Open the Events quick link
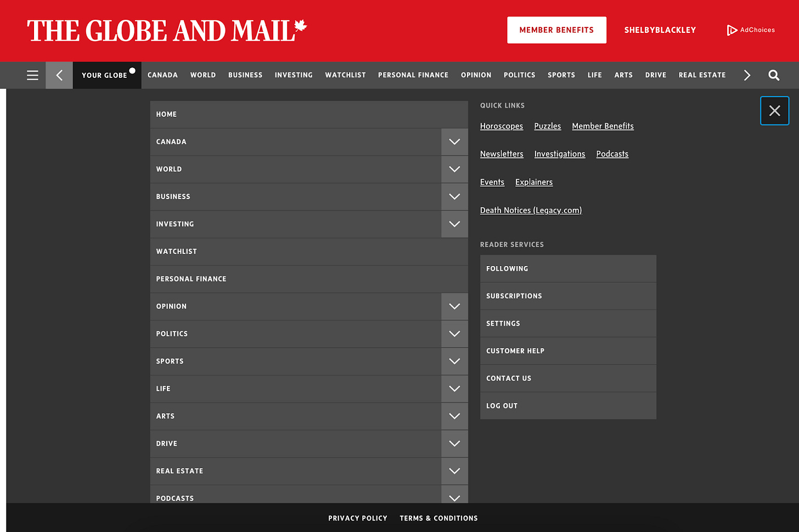Viewport: 799px width, 532px height. click(492, 182)
